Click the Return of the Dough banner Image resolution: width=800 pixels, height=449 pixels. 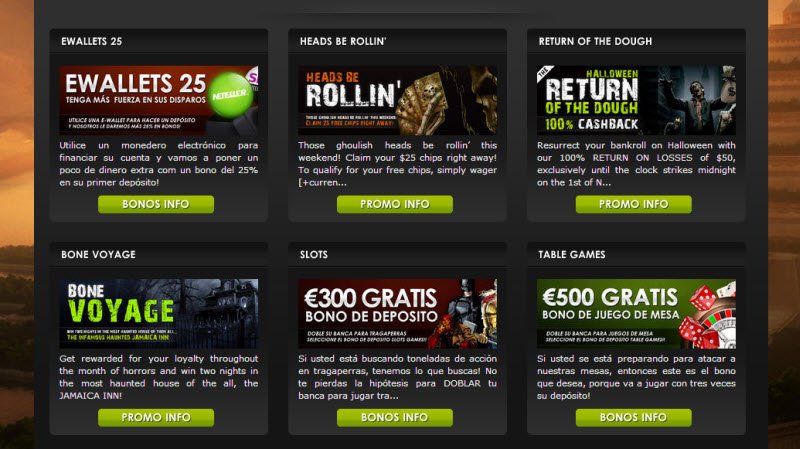pyautogui.click(x=636, y=100)
